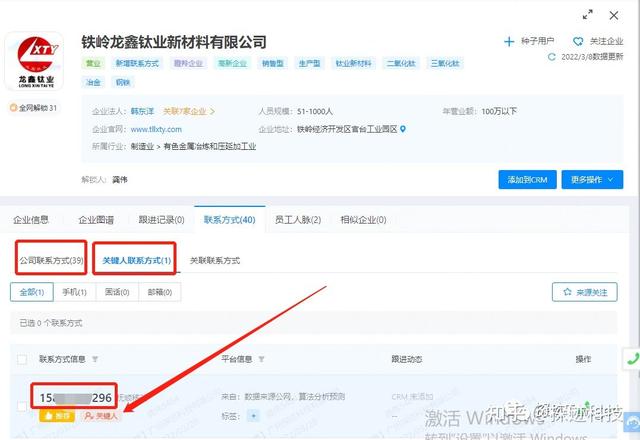Image resolution: width=640 pixels, height=440 pixels.
Task: Close the company detail panel
Action: 613,16
